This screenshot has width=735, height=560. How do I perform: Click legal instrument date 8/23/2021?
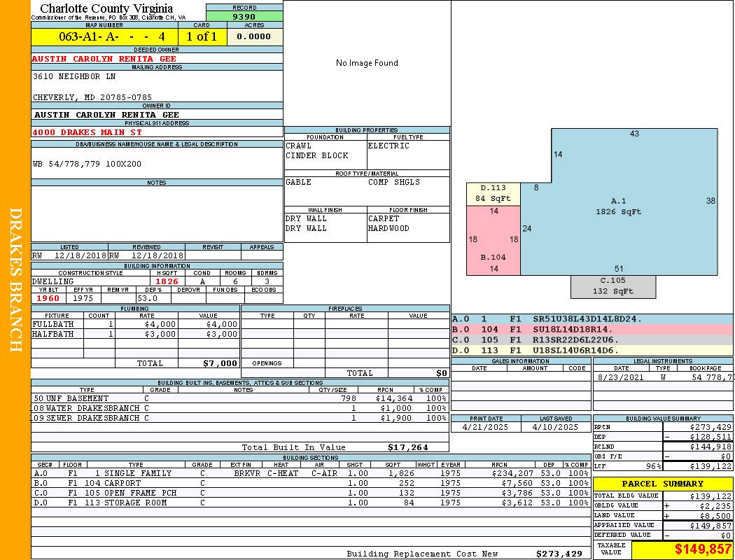tap(621, 377)
